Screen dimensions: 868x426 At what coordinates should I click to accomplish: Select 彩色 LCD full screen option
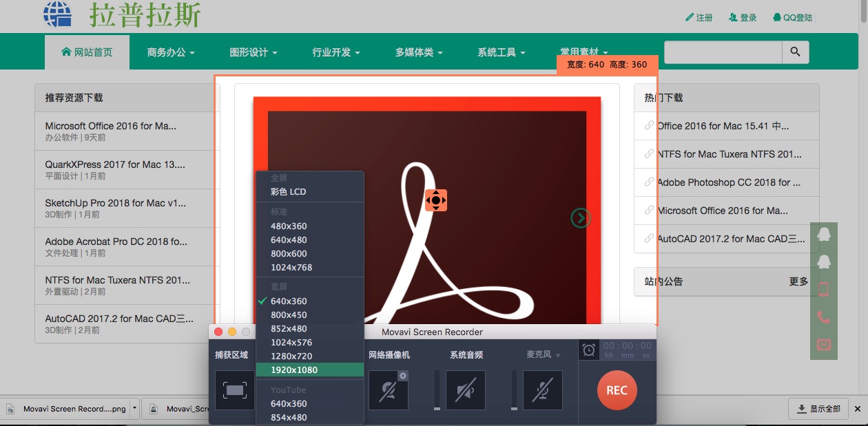coord(310,191)
